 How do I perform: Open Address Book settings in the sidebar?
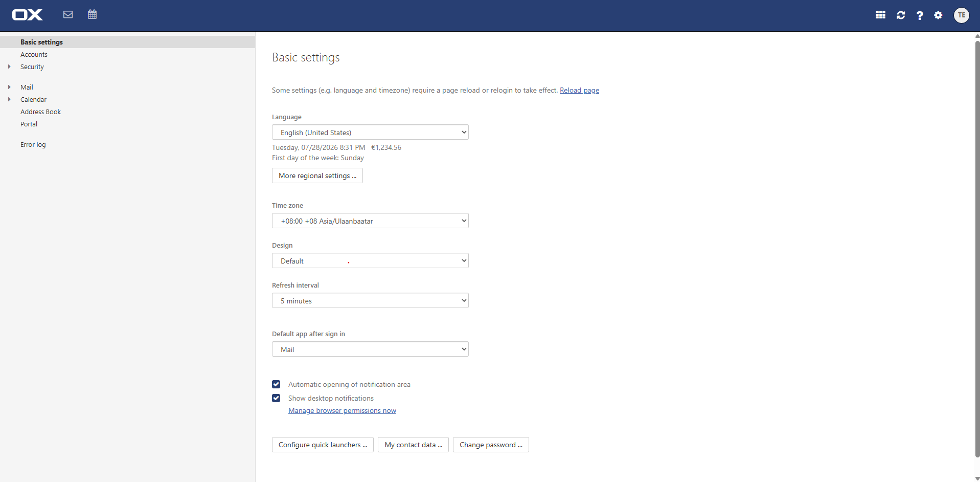click(x=127, y=112)
